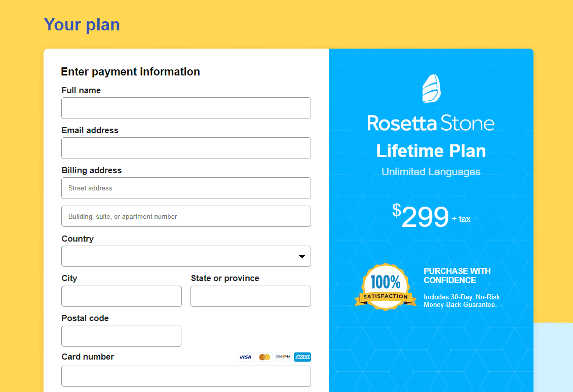Open the Country dropdown
This screenshot has height=392, width=573.
point(186,256)
